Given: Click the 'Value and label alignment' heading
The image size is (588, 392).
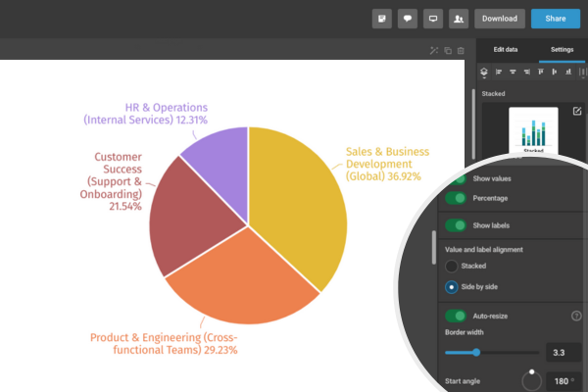Looking at the screenshot, I should click(x=484, y=250).
